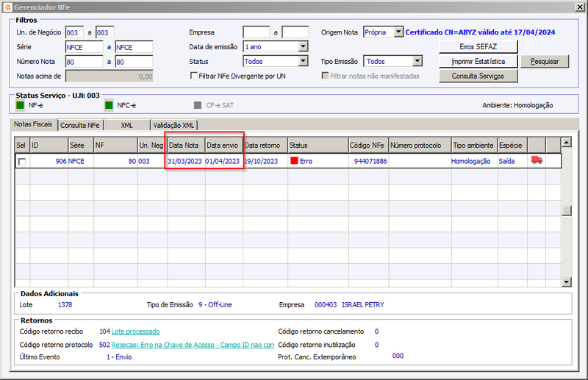Click Imprimir Estatística button
Screen dimensions: 588x380
[x=478, y=61]
